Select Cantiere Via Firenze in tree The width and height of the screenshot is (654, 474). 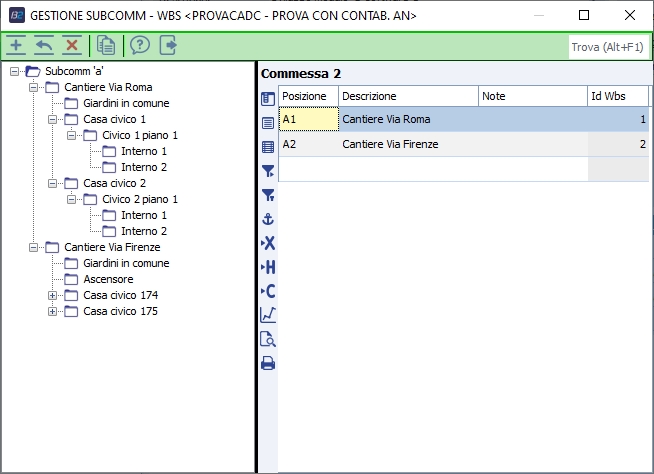coord(112,247)
